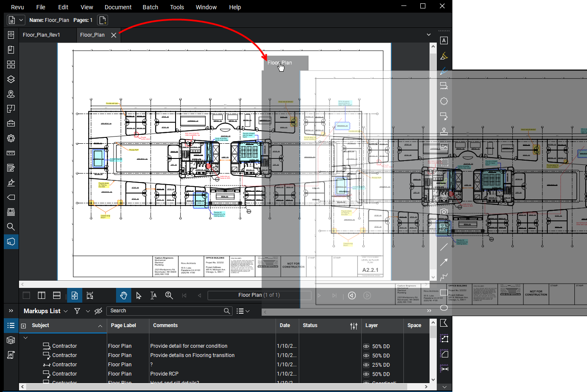Expand the Markups List title dropdown

pyautogui.click(x=65, y=311)
